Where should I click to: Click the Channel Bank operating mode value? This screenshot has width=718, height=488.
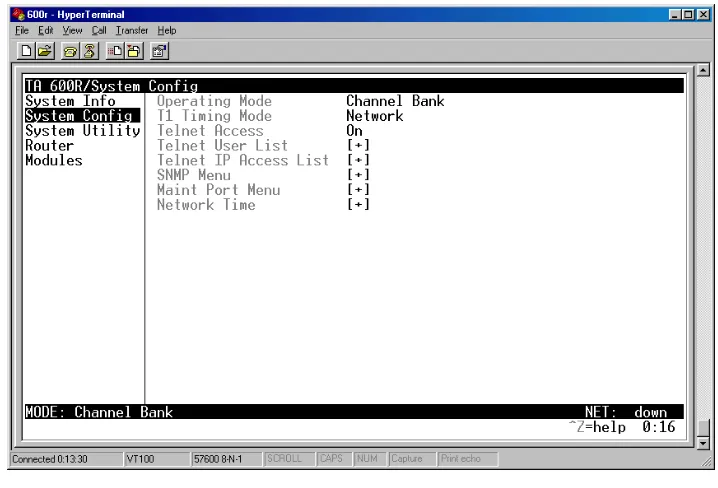(x=395, y=101)
